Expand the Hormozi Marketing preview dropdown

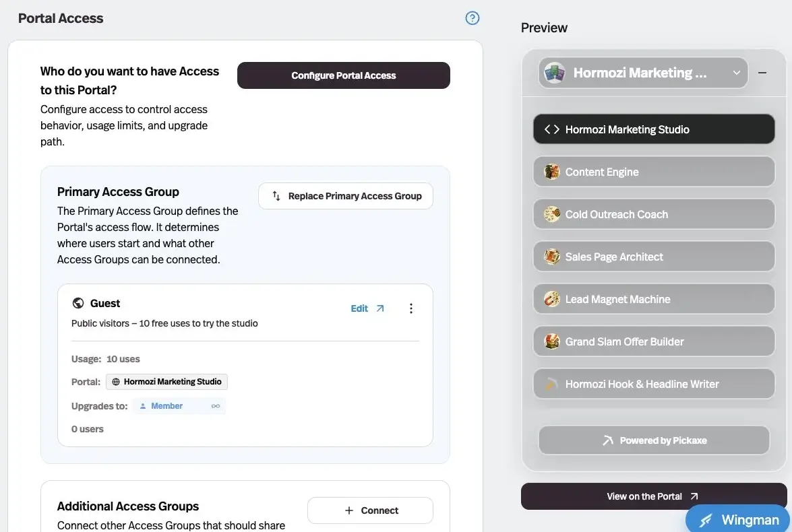pyautogui.click(x=643, y=73)
